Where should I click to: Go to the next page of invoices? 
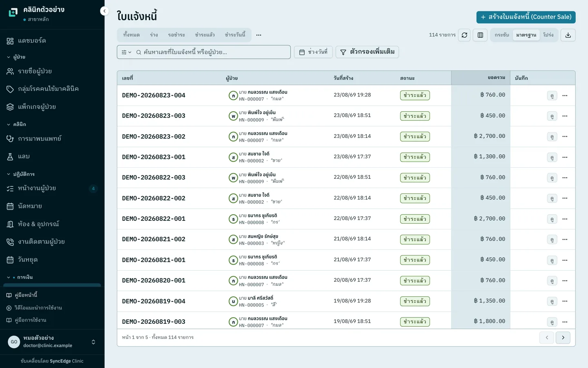click(x=563, y=338)
